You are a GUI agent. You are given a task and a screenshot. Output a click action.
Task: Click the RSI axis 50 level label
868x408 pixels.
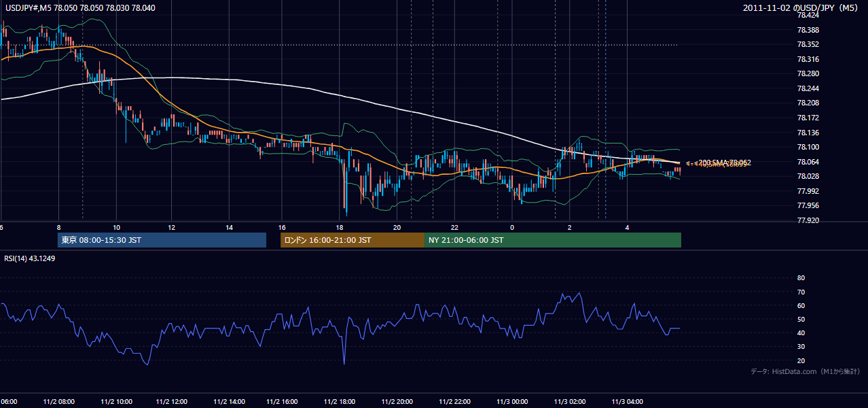tap(801, 319)
